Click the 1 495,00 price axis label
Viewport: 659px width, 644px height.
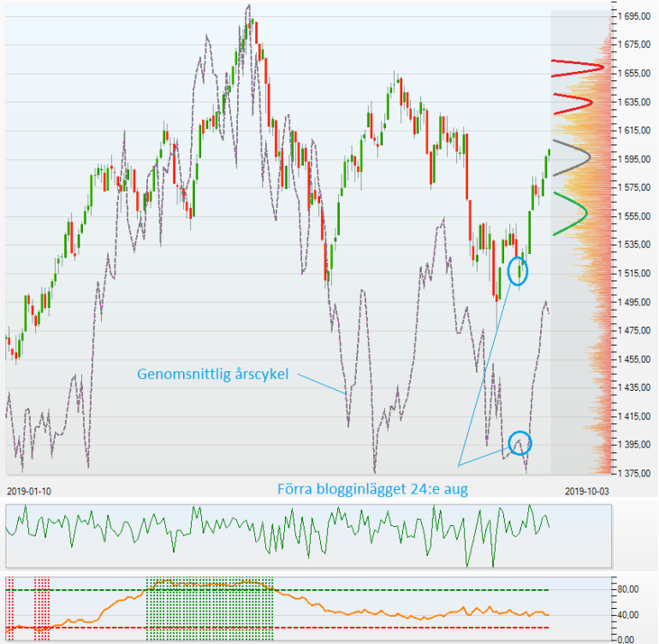click(634, 302)
